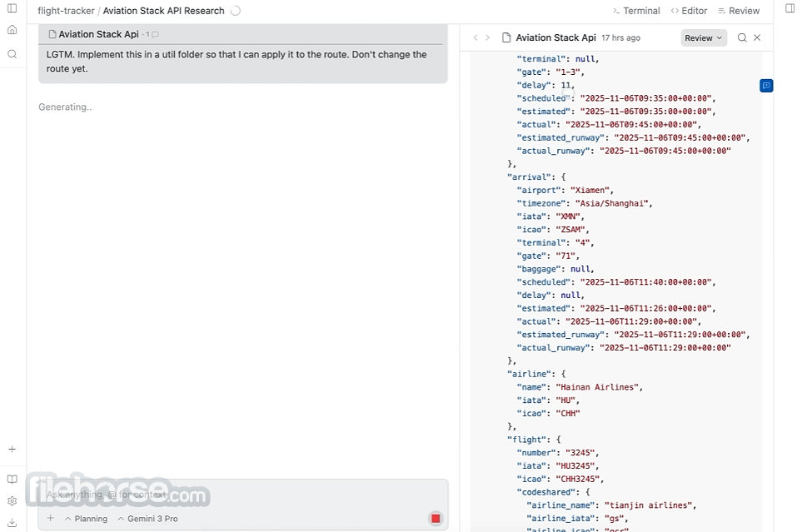
Task: Click the "Xiamen" airport value
Action: (591, 191)
